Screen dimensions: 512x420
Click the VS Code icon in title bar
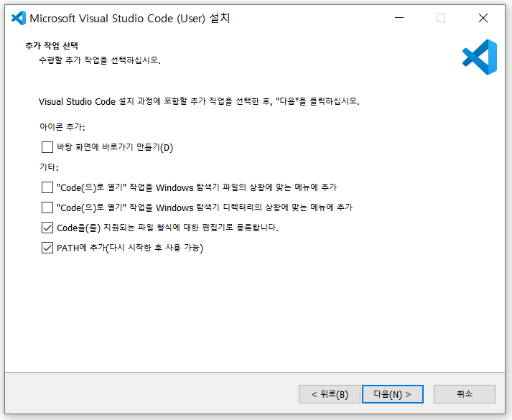tap(19, 18)
